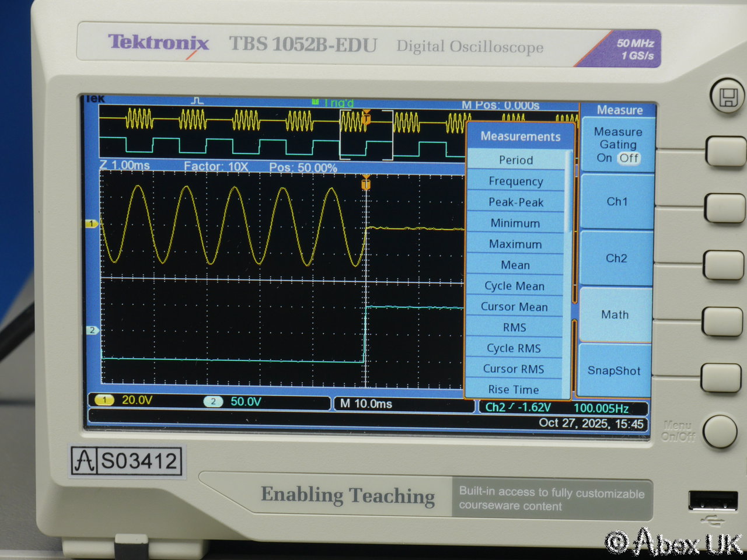
Task: Select Frequency in the Measurements list
Action: point(516,181)
